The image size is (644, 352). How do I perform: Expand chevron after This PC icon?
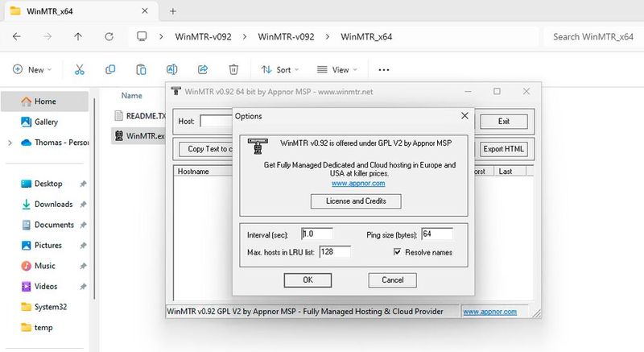[x=161, y=36]
